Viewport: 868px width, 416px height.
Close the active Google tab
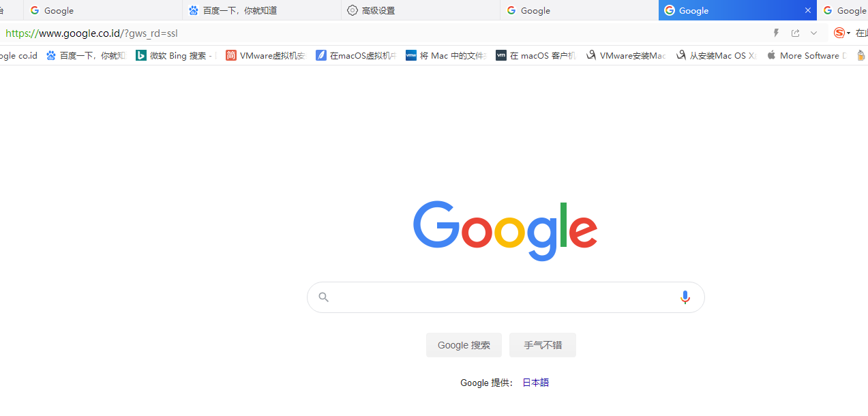tap(808, 10)
